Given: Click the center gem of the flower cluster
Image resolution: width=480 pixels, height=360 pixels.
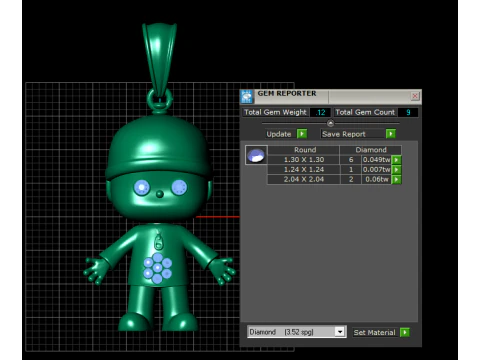Looking at the screenshot, I should point(158,267).
